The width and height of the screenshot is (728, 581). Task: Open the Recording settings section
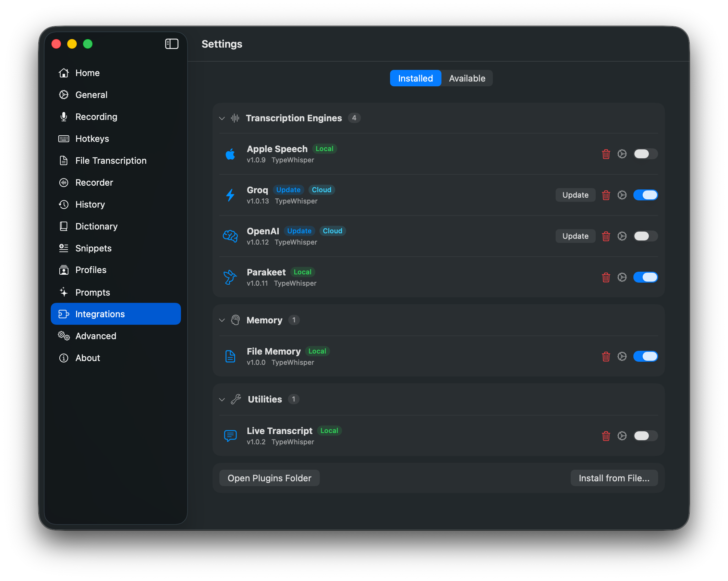(96, 116)
